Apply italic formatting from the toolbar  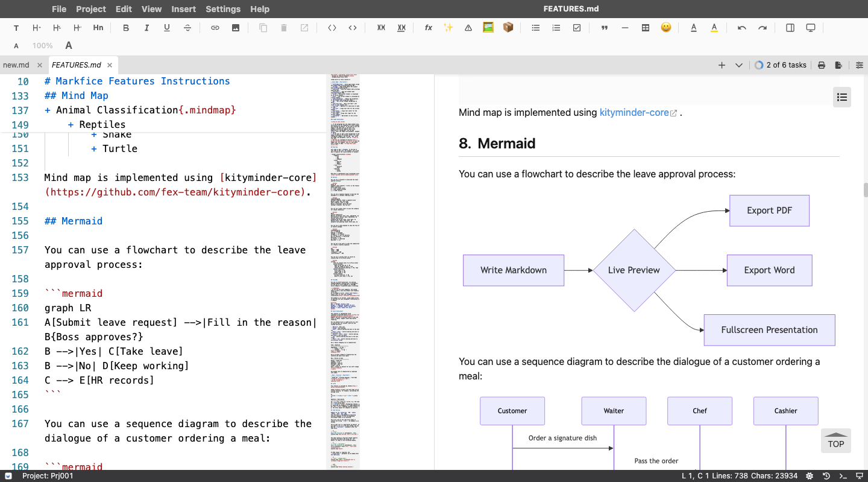tap(146, 28)
